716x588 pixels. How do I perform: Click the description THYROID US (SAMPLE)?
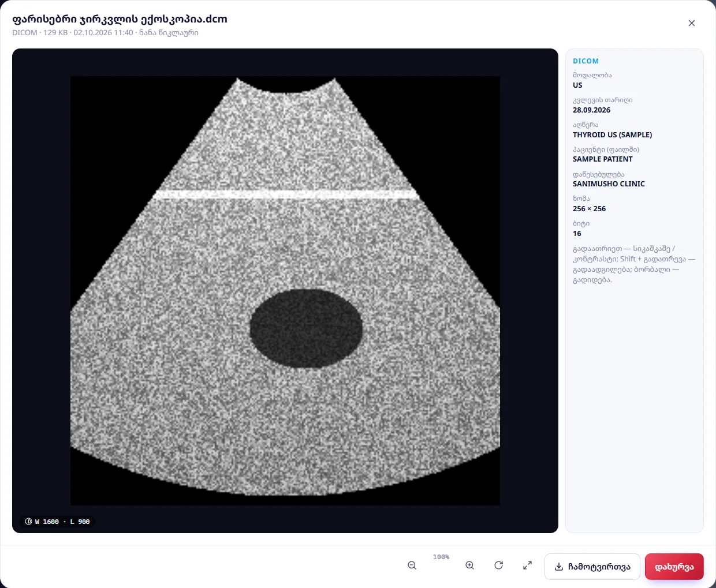(612, 135)
